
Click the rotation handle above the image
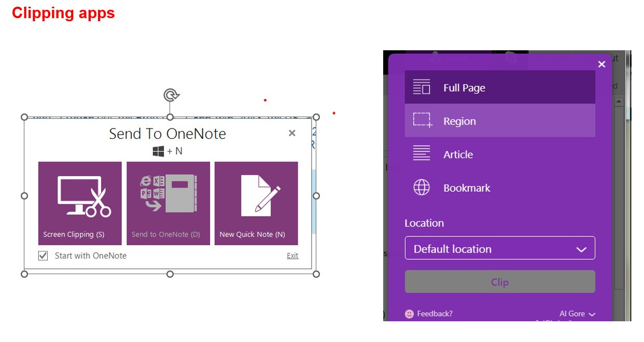(x=171, y=95)
